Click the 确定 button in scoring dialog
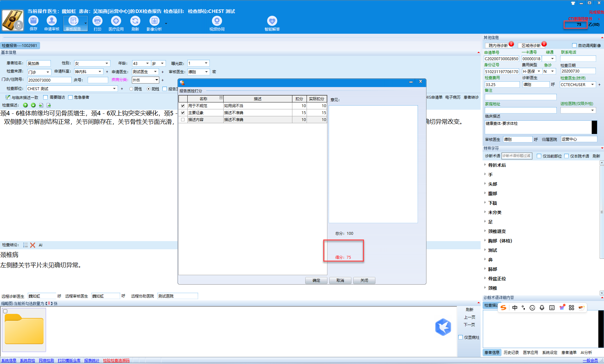The height and width of the screenshot is (364, 604). pos(316,280)
